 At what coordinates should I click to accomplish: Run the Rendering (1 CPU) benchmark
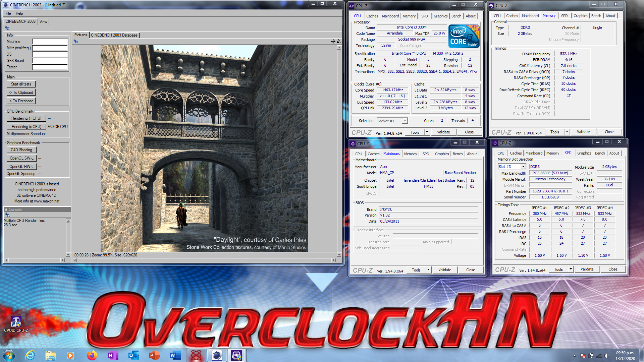click(x=26, y=118)
